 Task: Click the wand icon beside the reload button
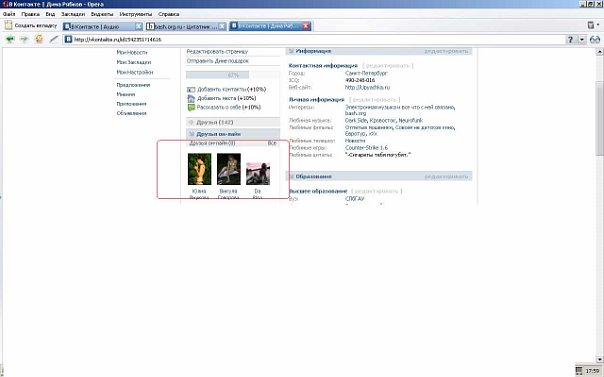[54, 39]
